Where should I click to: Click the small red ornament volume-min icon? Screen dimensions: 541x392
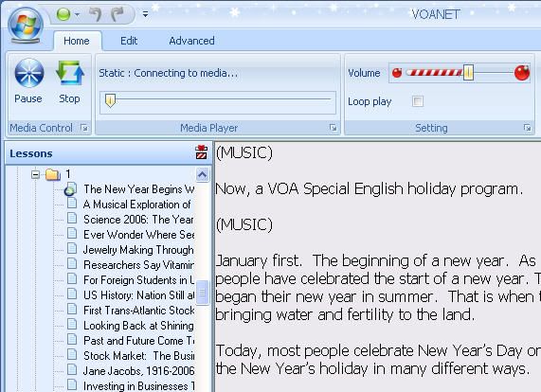pyautogui.click(x=397, y=73)
